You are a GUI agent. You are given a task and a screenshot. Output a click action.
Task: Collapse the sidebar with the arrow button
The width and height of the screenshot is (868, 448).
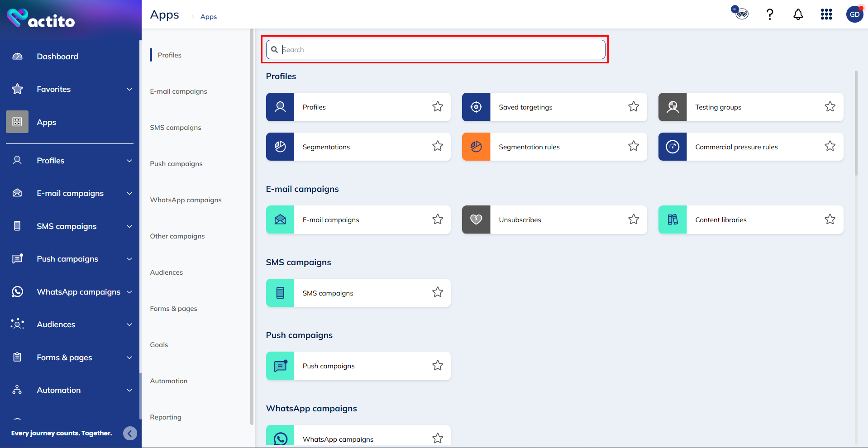point(130,434)
